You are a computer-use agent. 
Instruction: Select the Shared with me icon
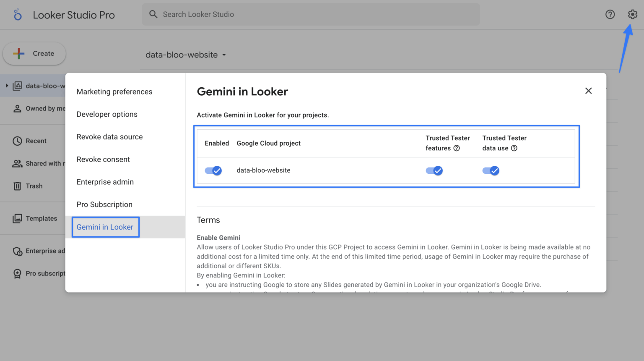(17, 163)
